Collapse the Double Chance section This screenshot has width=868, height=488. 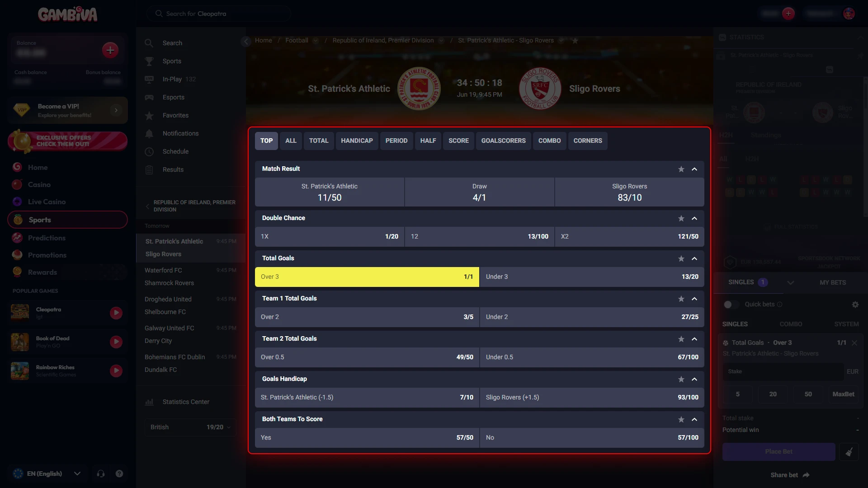click(x=694, y=218)
